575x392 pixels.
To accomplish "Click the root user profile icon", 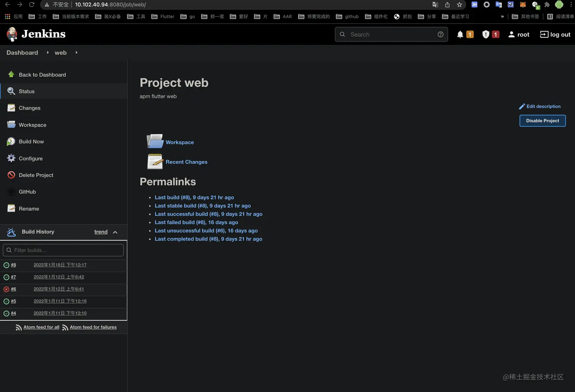I will [x=511, y=35].
